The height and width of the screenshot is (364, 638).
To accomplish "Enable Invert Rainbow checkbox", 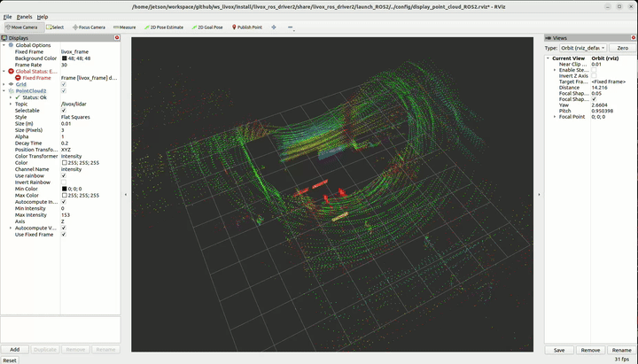I will (x=64, y=182).
